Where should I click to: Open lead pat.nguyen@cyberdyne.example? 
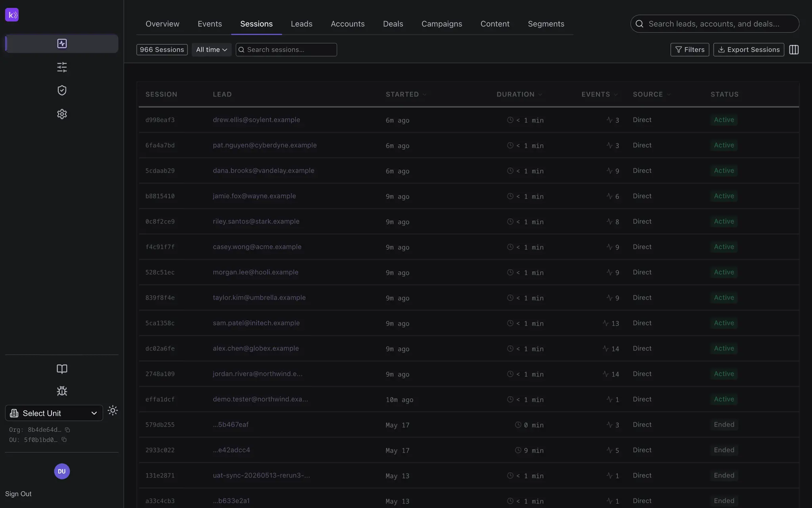pos(264,145)
